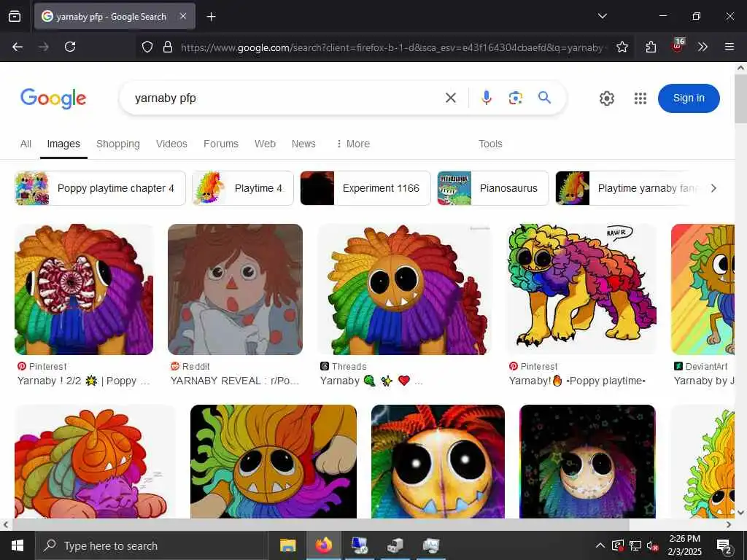
Task: Open the Firefox View icon in the tab bar
Action: click(15, 16)
